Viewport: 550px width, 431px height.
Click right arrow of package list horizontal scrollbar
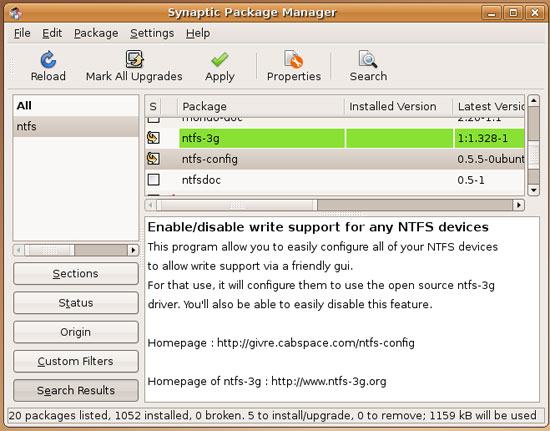[x=519, y=205]
